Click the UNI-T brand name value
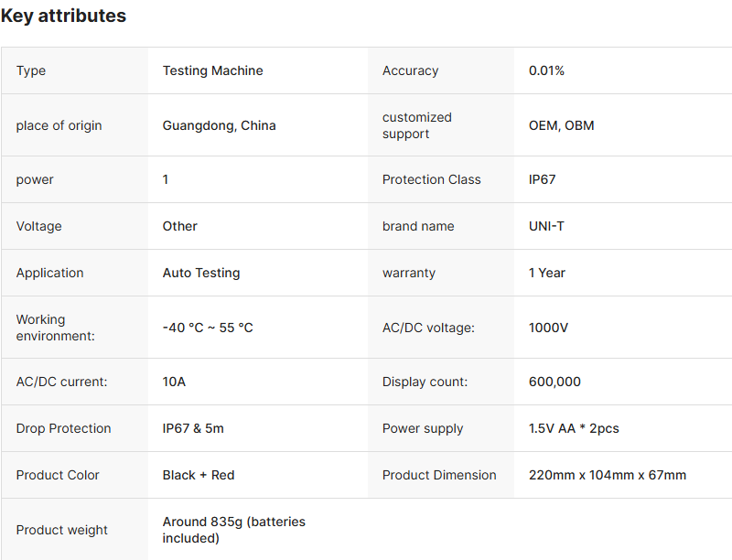This screenshot has width=732, height=560. 546,226
